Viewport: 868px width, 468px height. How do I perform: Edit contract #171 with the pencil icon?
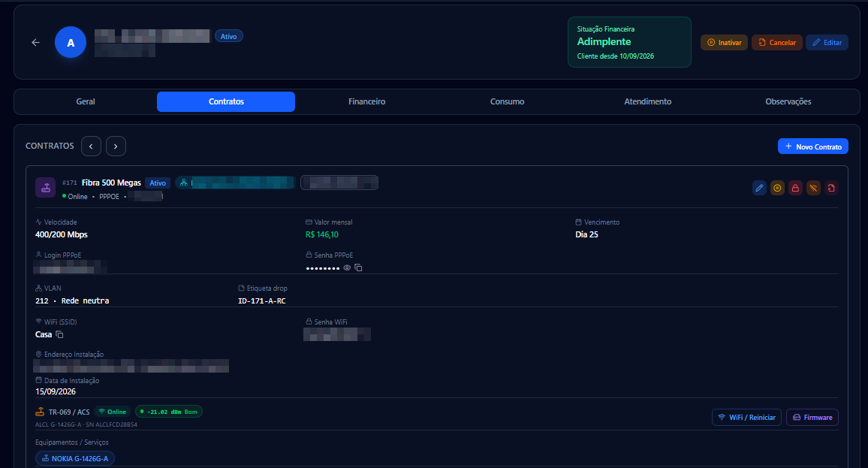(x=759, y=189)
